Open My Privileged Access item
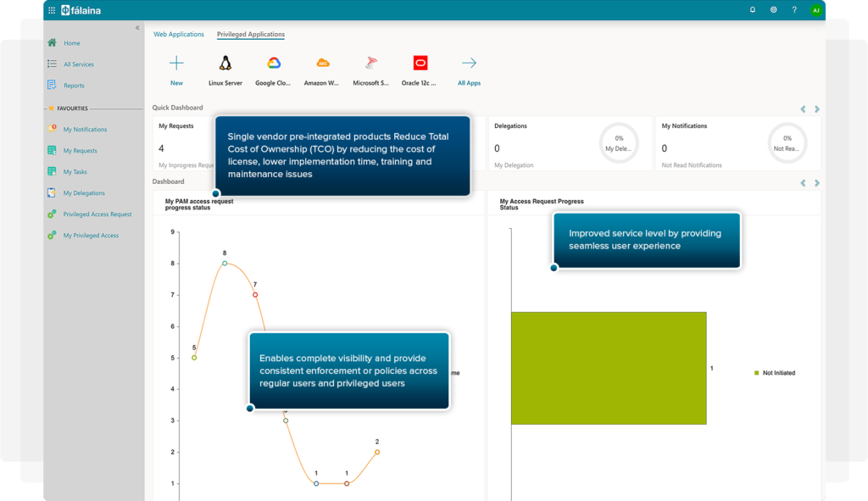Screen dimensions: 868x501 click(91, 236)
